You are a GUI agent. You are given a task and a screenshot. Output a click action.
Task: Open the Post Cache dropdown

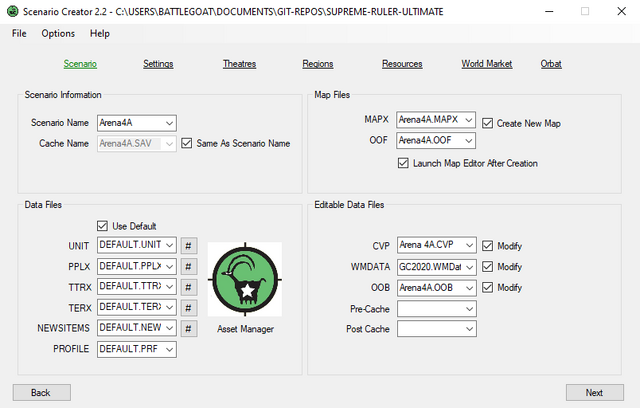[x=469, y=329]
